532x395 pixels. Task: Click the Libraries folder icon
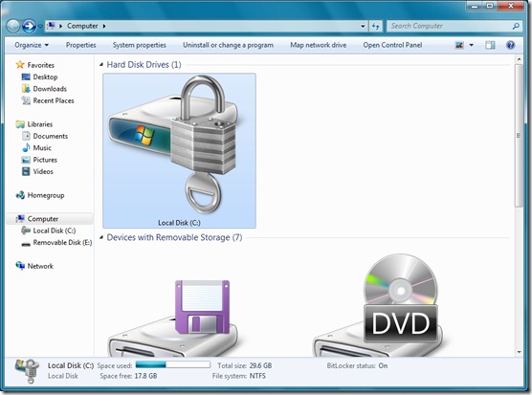(x=20, y=124)
